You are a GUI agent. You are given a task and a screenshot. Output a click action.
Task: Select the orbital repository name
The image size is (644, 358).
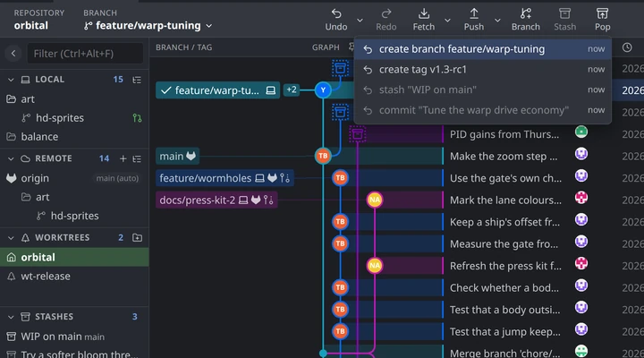click(x=30, y=25)
